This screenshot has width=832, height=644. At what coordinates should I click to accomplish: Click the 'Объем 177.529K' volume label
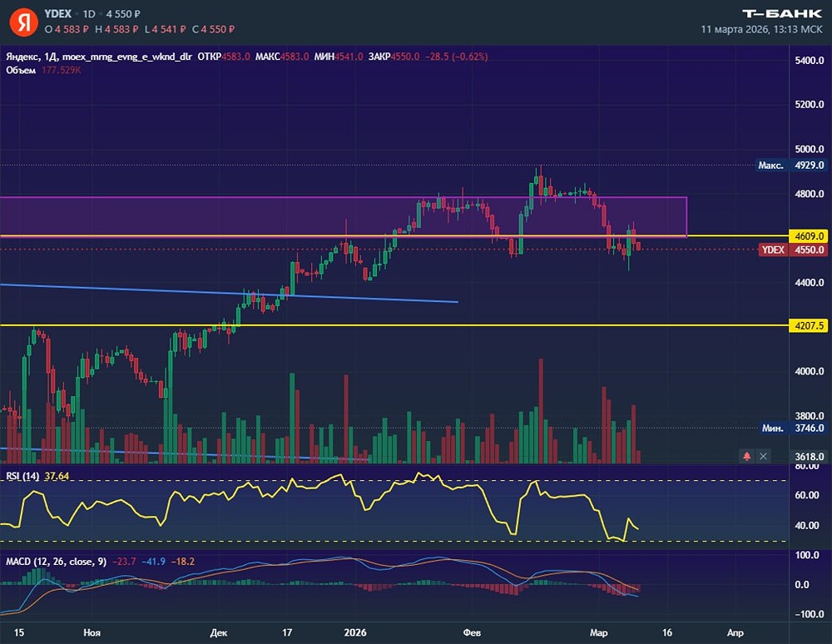43,70
